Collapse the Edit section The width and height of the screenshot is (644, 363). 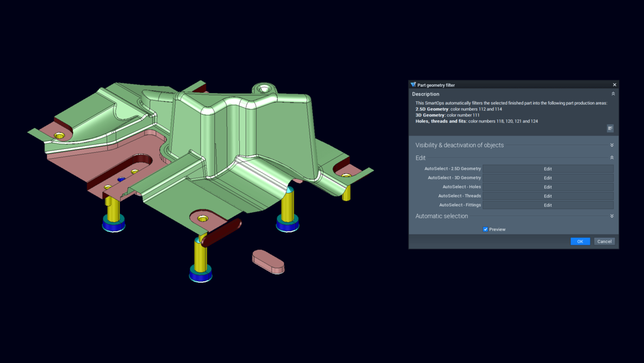coord(612,157)
